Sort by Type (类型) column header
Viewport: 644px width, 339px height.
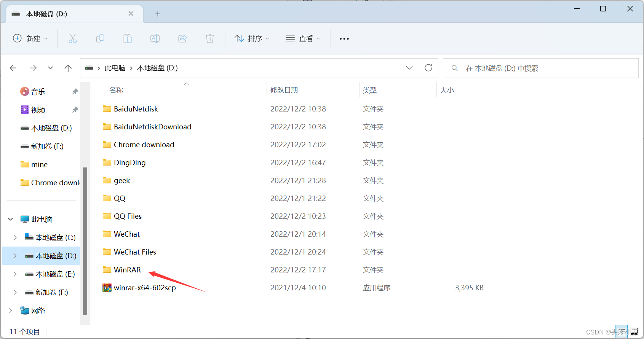click(x=370, y=90)
